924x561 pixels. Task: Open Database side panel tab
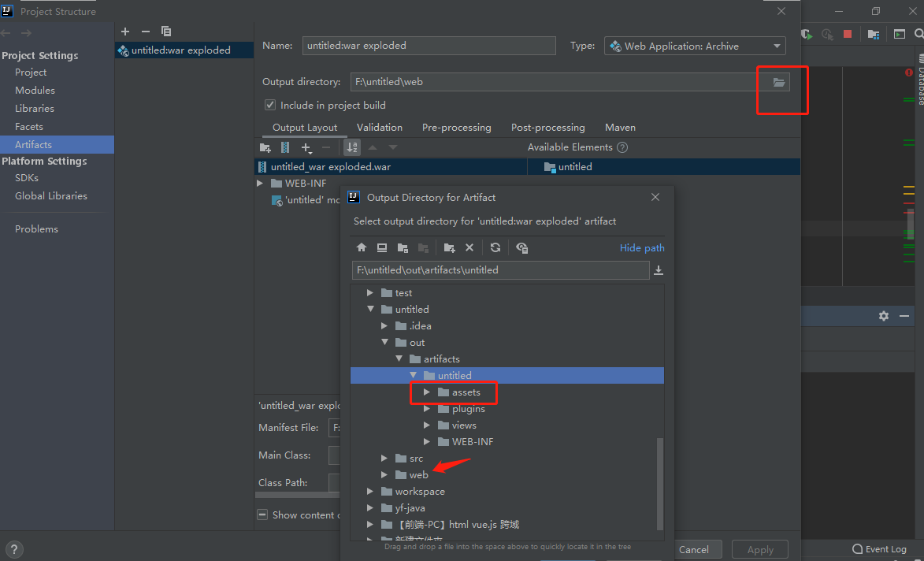[x=919, y=80]
